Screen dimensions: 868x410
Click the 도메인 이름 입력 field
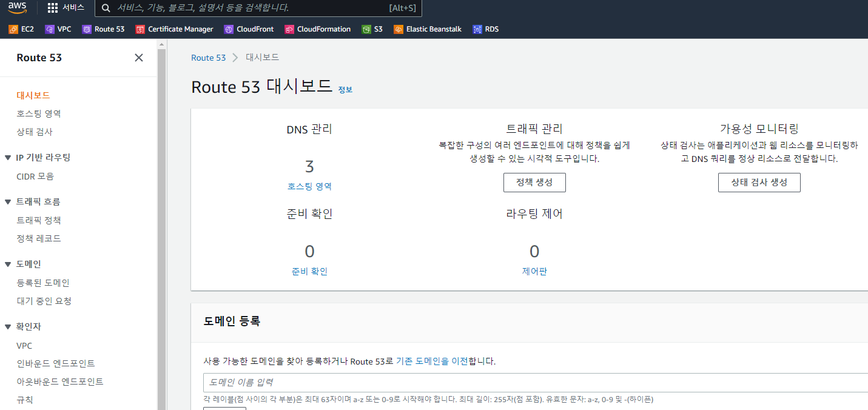click(536, 383)
